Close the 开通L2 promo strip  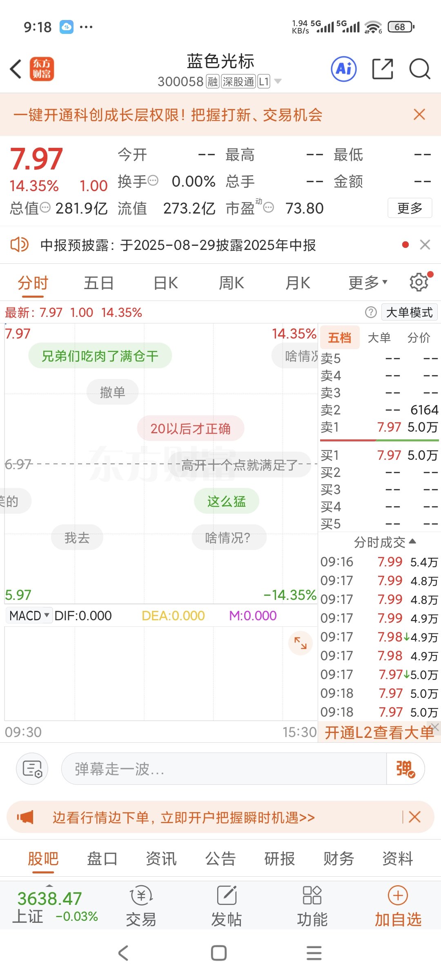coord(436,727)
